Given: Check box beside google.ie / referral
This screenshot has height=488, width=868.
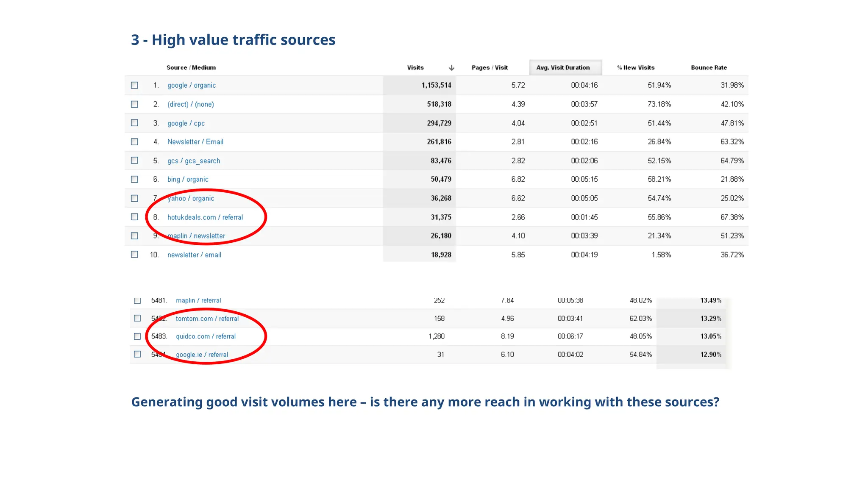Looking at the screenshot, I should point(137,354).
